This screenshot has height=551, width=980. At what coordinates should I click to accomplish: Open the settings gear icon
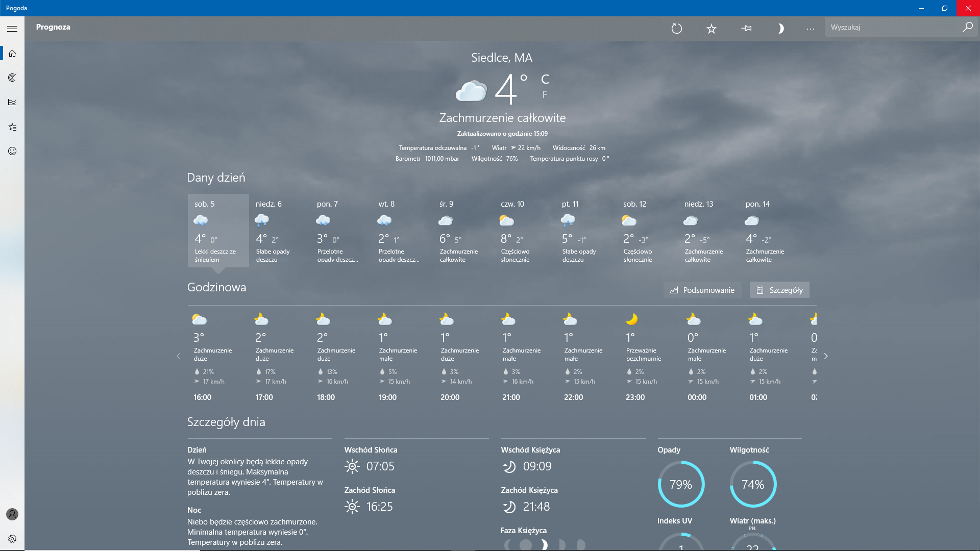(12, 539)
